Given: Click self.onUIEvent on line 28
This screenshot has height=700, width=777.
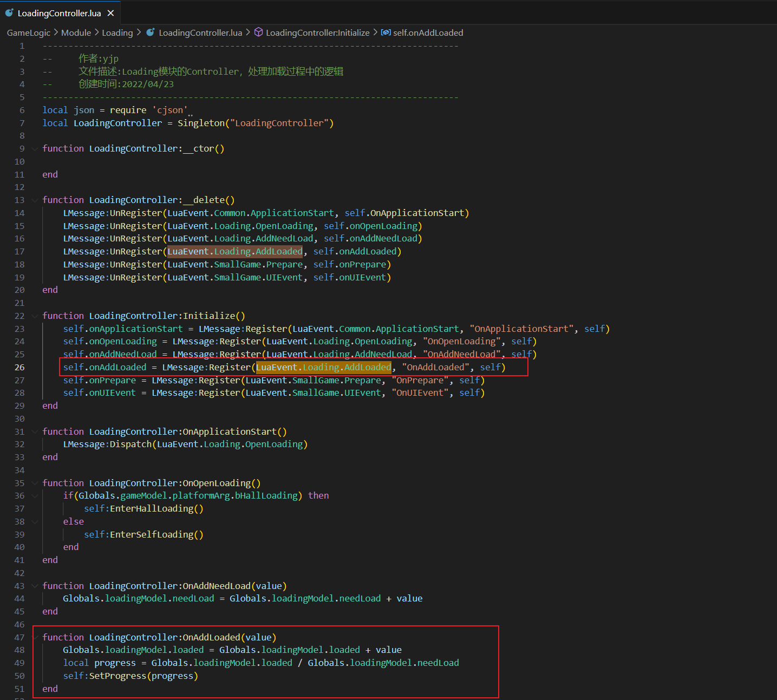Looking at the screenshot, I should click(x=99, y=392).
